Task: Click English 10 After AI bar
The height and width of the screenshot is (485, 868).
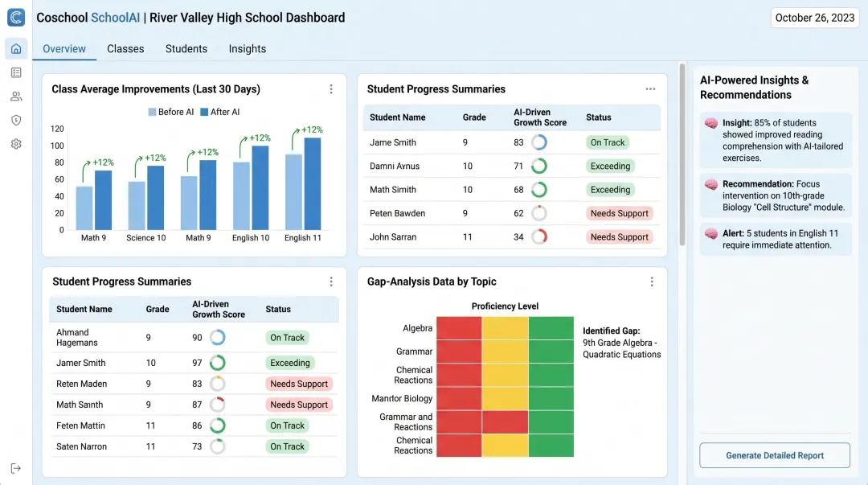Action: pos(260,188)
